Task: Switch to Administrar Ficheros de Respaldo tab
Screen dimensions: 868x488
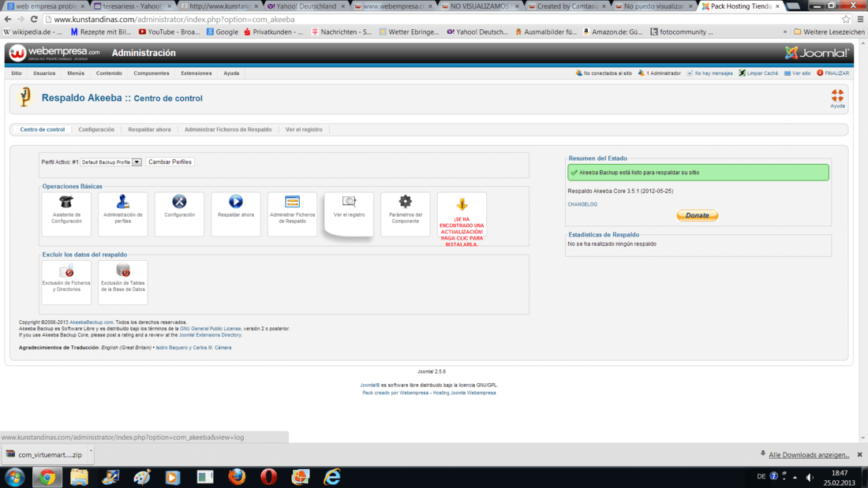Action: [x=228, y=129]
